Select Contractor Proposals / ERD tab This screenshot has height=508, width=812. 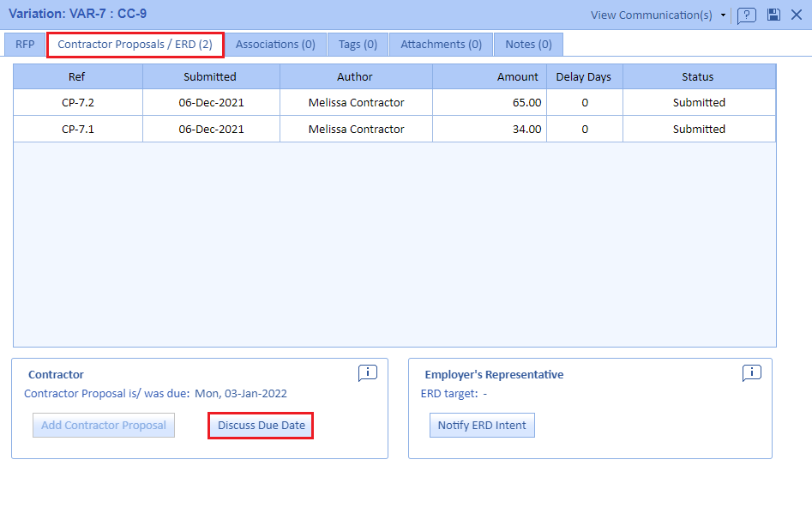(x=135, y=45)
